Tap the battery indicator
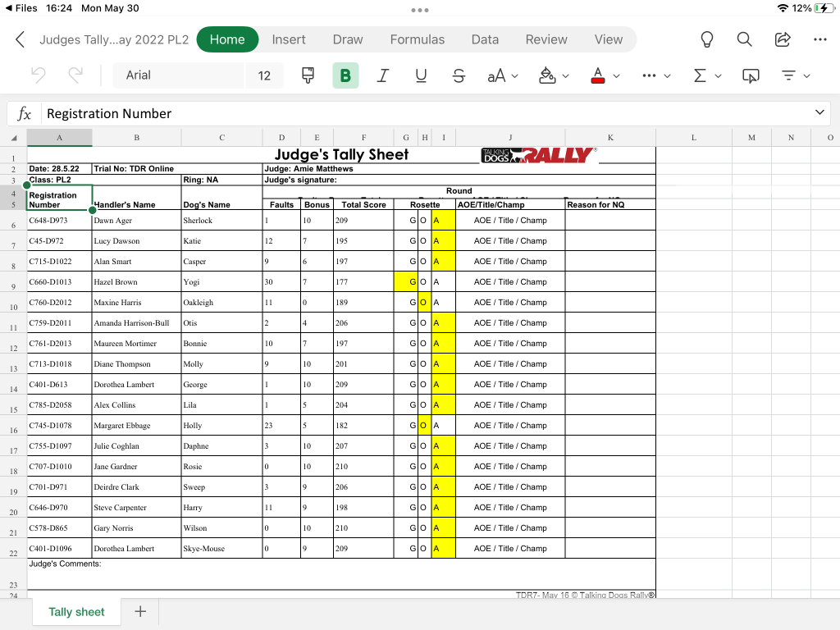This screenshot has height=630, width=840. click(x=824, y=8)
